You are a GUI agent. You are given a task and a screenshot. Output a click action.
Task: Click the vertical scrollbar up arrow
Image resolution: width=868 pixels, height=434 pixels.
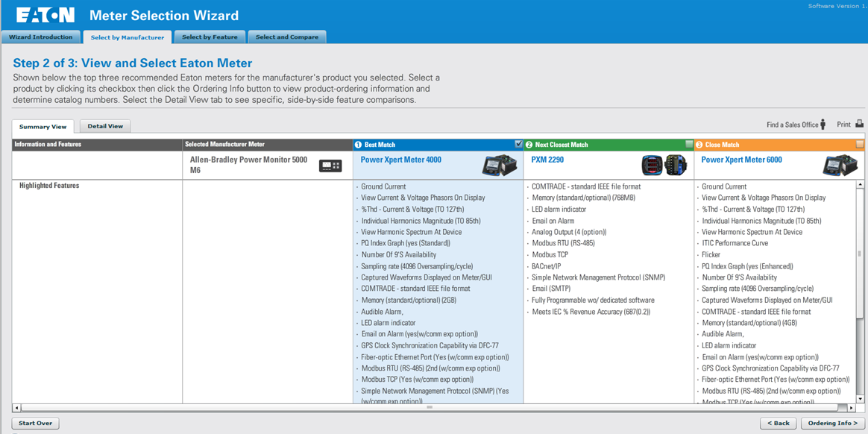860,184
